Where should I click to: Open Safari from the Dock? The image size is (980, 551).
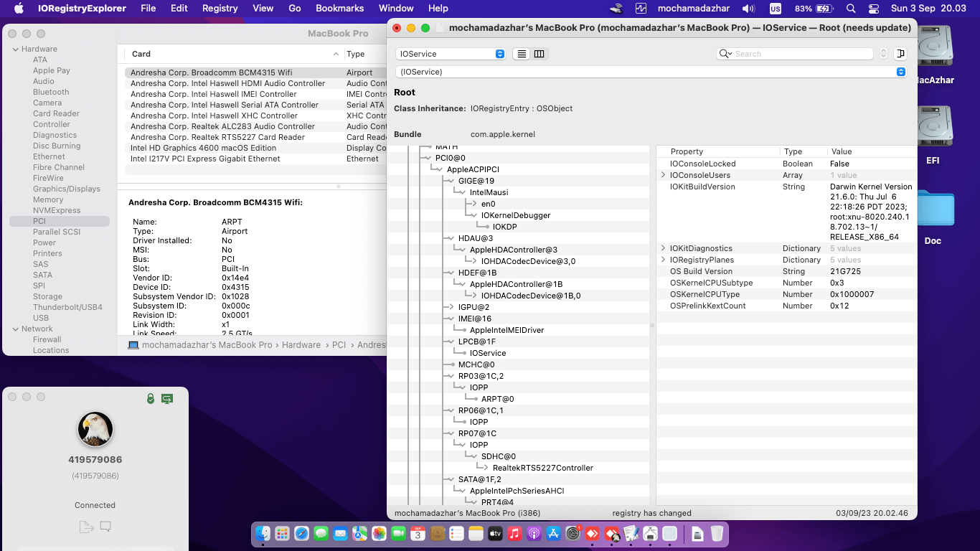(301, 534)
